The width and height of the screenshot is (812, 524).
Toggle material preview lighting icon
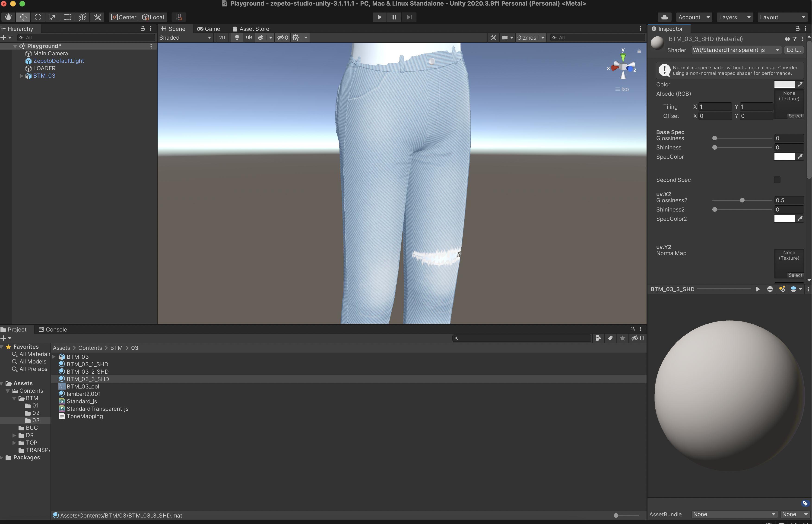(782, 289)
